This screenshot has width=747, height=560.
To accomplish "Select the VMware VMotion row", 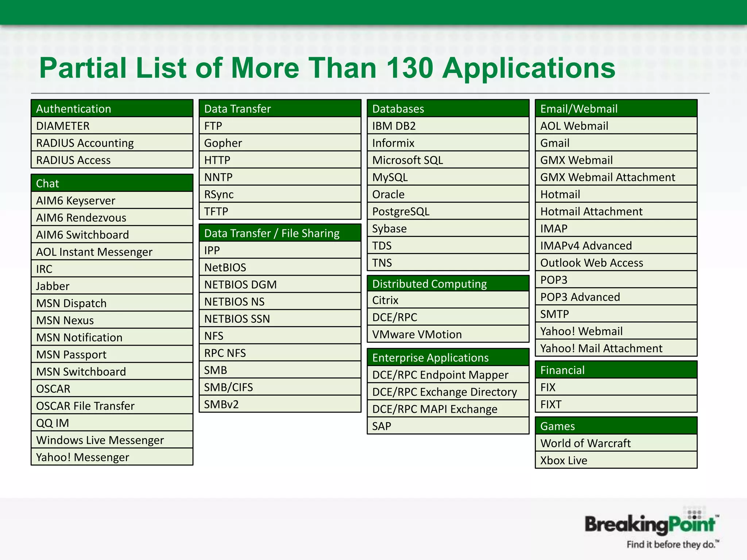I will tap(448, 334).
